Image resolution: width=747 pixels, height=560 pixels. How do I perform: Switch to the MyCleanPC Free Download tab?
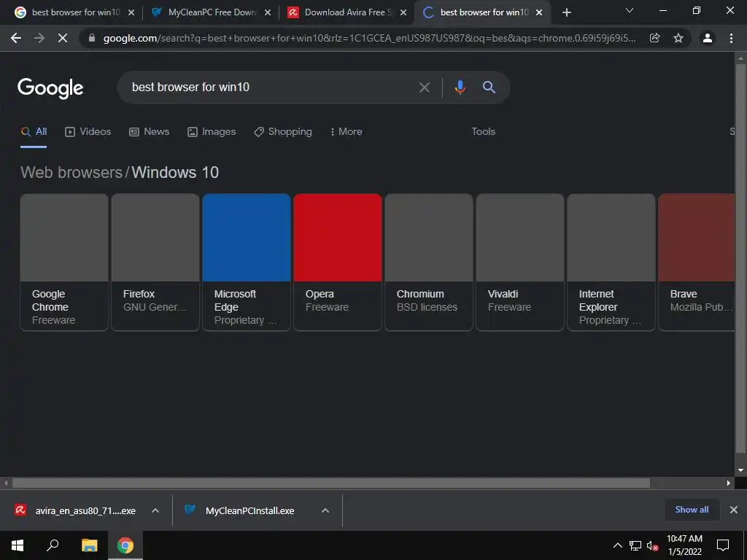[x=211, y=12]
